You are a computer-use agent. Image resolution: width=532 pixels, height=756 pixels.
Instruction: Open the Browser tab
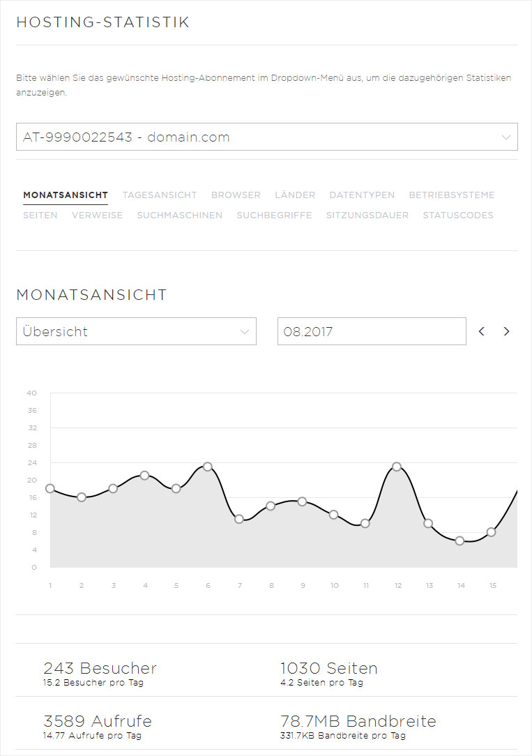click(x=236, y=195)
